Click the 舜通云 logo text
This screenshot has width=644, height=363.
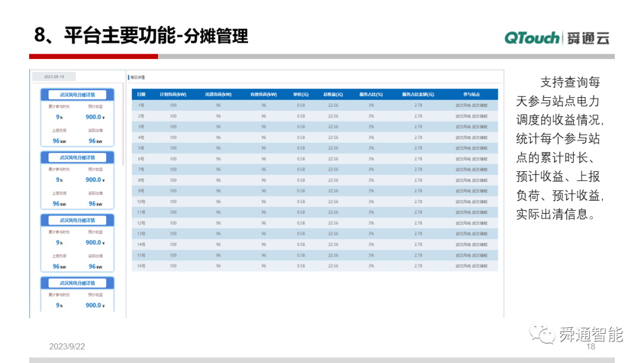[588, 38]
